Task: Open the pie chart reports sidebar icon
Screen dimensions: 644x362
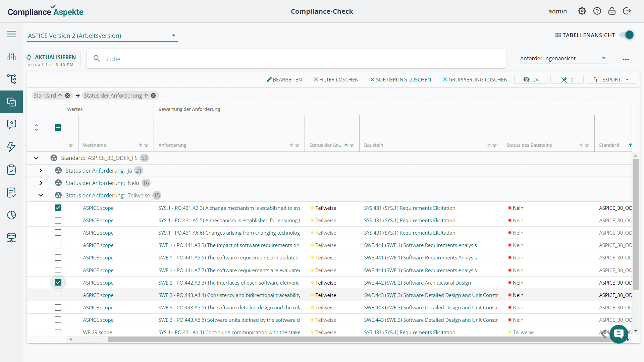Action: [x=11, y=215]
